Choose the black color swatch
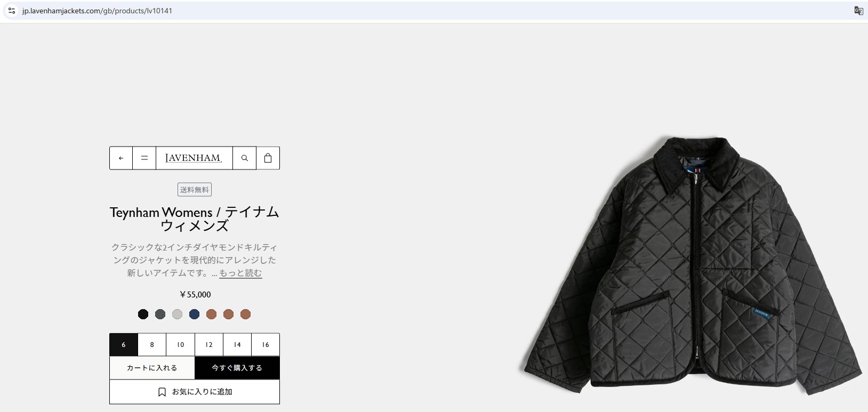 pos(143,314)
